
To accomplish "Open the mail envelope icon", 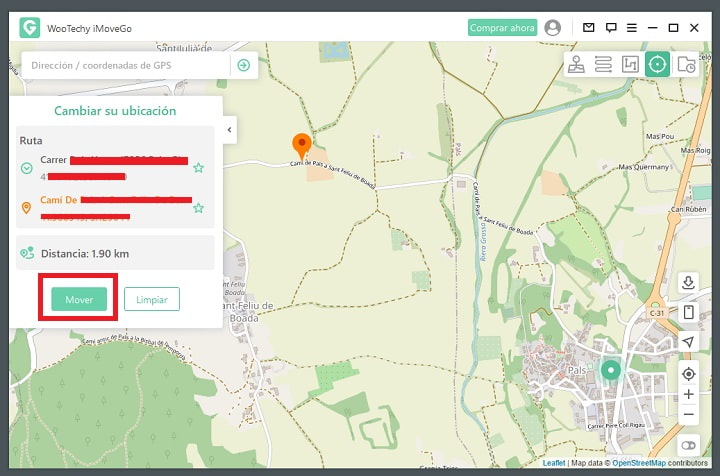I will coord(589,28).
